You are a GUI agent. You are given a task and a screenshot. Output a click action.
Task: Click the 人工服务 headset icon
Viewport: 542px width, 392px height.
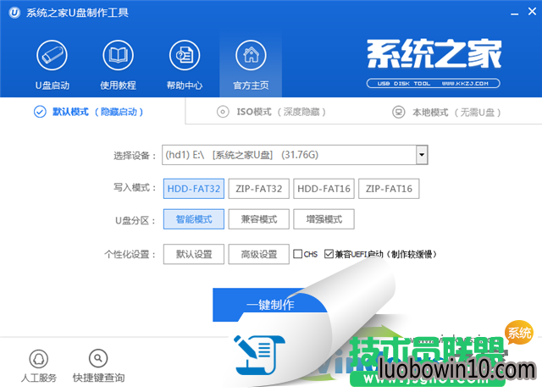(x=38, y=358)
